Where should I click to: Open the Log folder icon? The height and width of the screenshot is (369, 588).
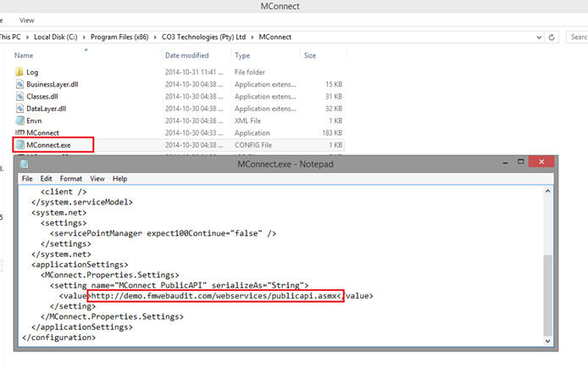coord(19,72)
